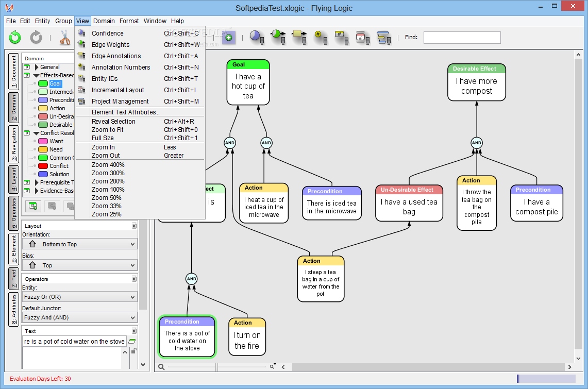Click the lock icon in the Text panel
The image size is (588, 389).
pyautogui.click(x=134, y=351)
